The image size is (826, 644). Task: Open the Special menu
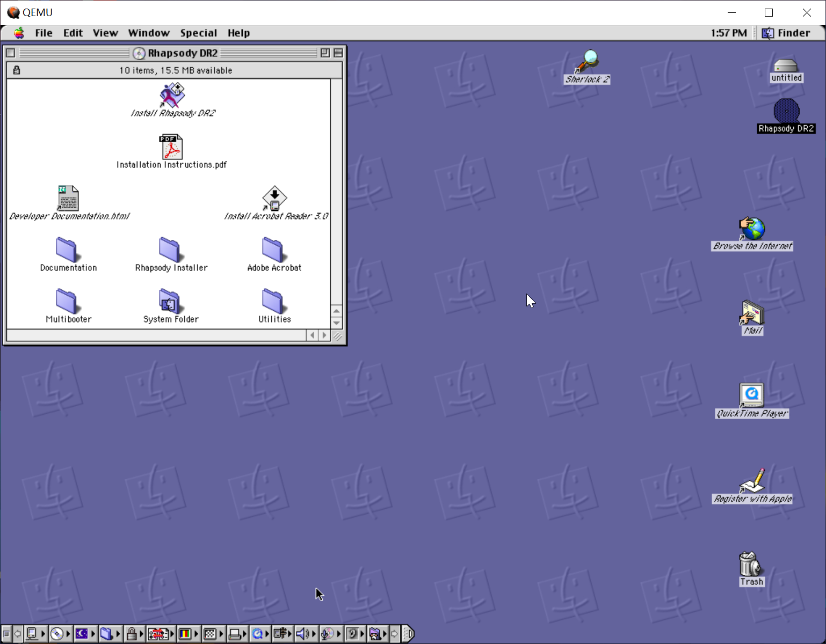pos(199,33)
